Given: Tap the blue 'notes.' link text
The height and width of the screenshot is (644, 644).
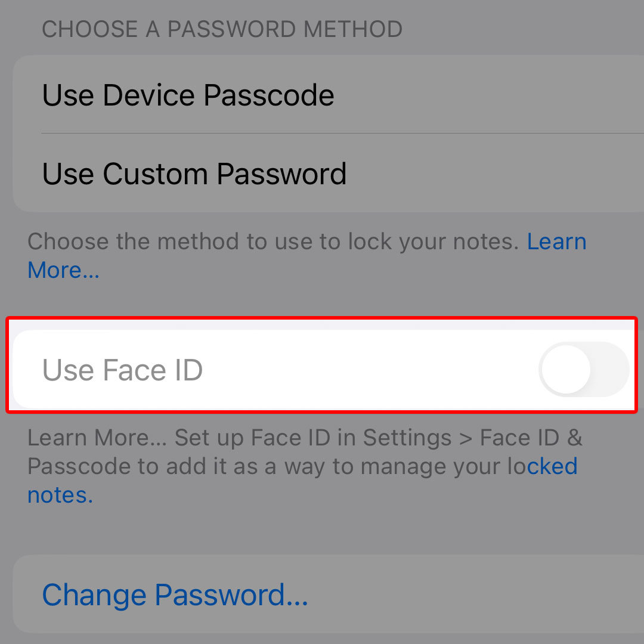Looking at the screenshot, I should (x=60, y=494).
